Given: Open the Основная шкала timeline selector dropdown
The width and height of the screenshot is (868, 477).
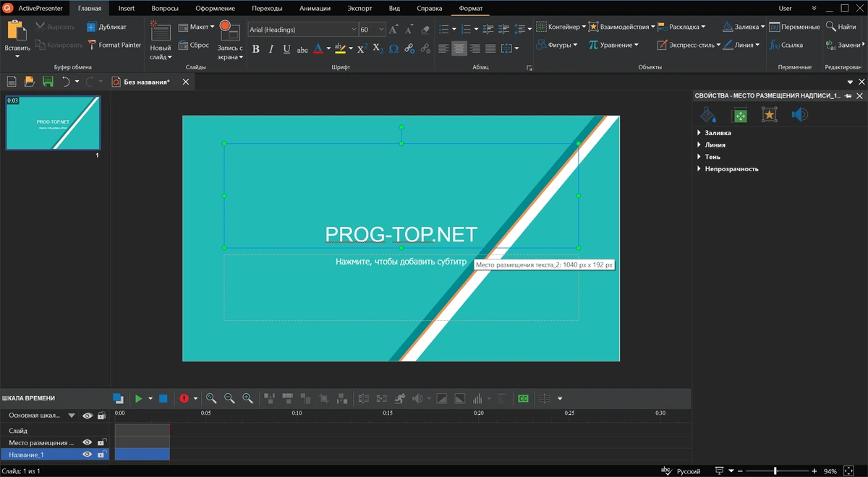Looking at the screenshot, I should pos(71,416).
